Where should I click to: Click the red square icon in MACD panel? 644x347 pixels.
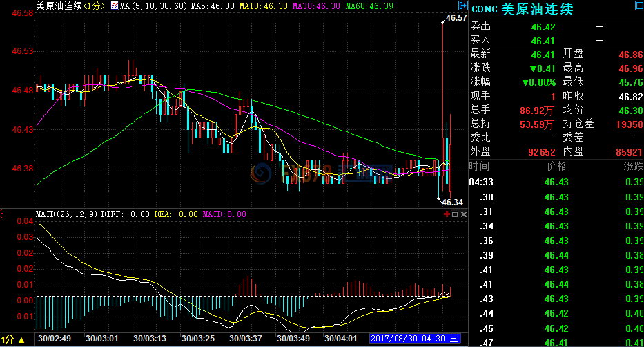click(x=454, y=214)
